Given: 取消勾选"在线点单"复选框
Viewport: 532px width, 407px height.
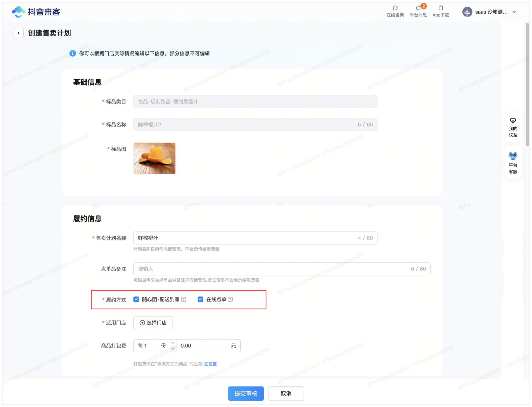Looking at the screenshot, I should pyautogui.click(x=200, y=299).
